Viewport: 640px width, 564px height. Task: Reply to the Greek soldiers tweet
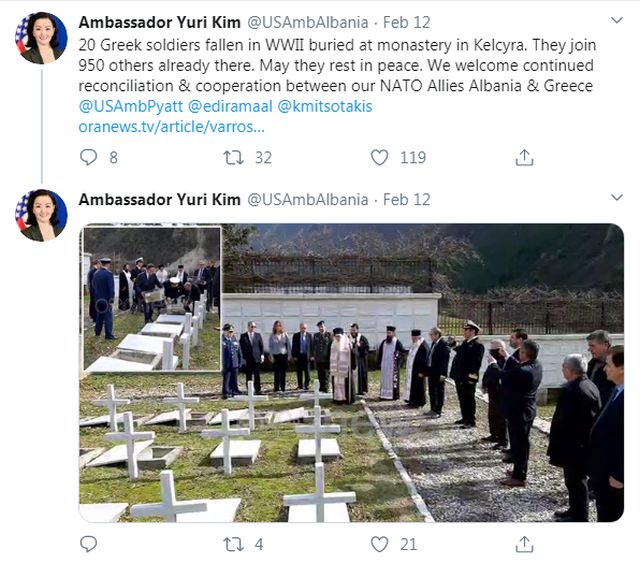(88, 157)
